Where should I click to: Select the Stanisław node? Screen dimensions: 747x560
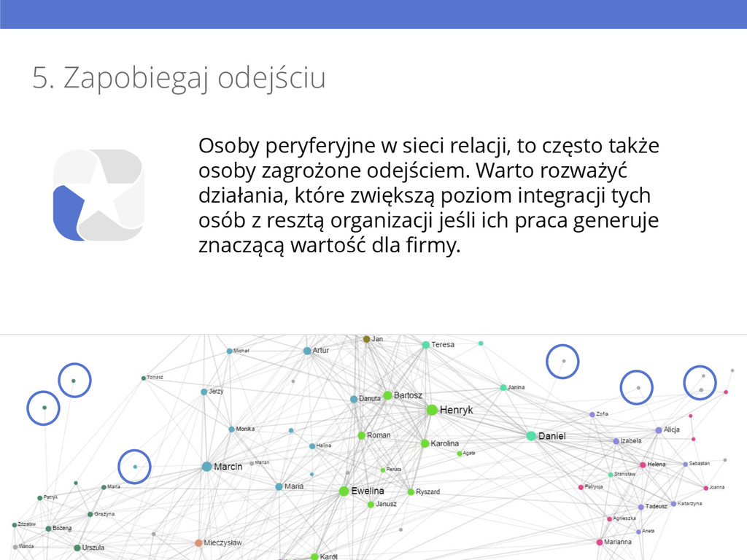(x=611, y=475)
